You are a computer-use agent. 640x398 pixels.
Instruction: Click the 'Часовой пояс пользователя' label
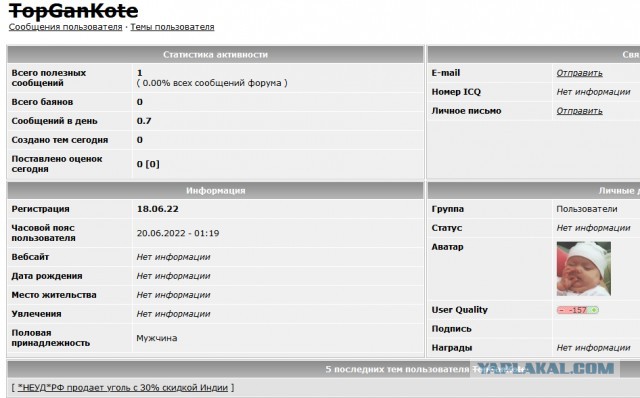click(x=43, y=233)
